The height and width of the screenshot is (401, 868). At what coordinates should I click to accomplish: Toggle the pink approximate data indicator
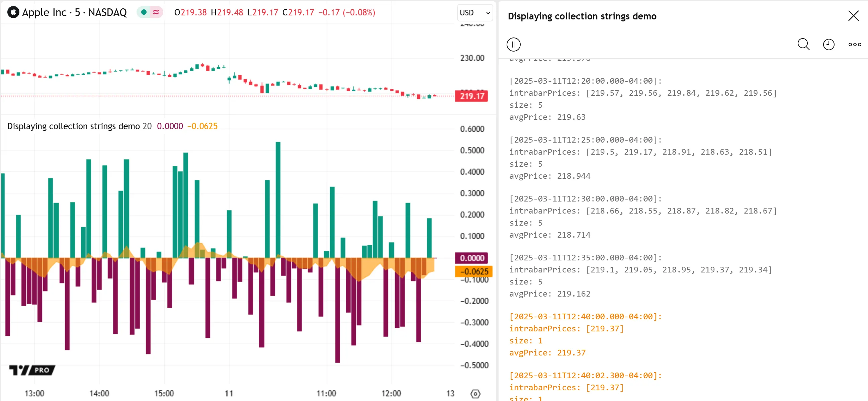pyautogui.click(x=156, y=12)
